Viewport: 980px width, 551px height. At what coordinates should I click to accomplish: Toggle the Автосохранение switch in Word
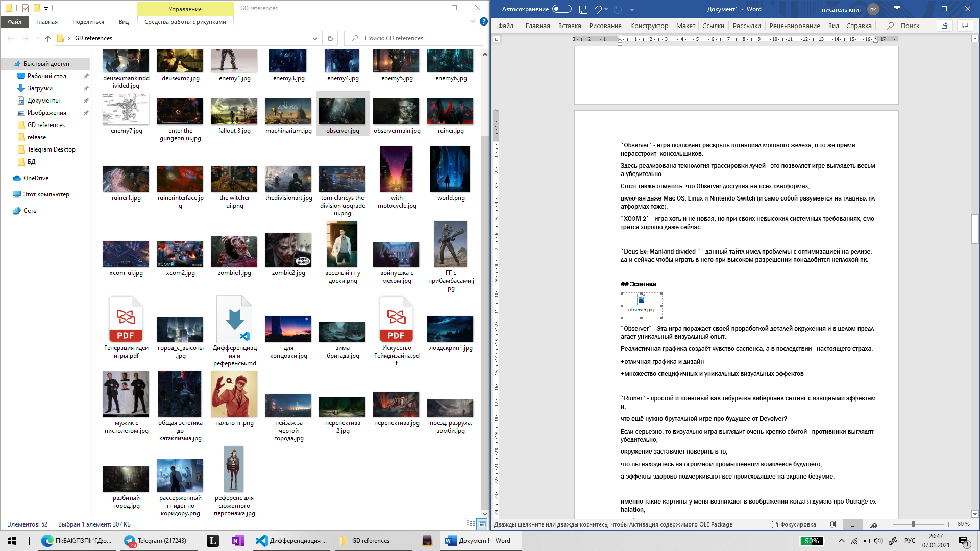click(x=561, y=9)
